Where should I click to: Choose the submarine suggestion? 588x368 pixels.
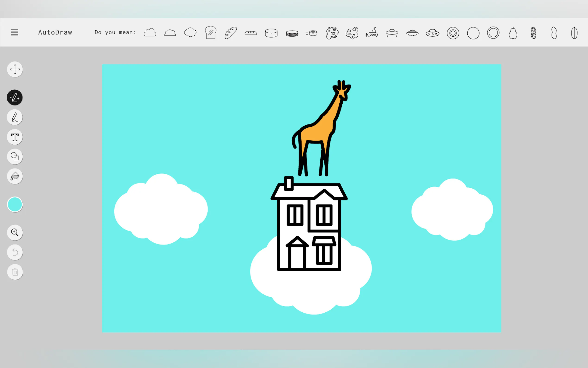[x=372, y=33]
